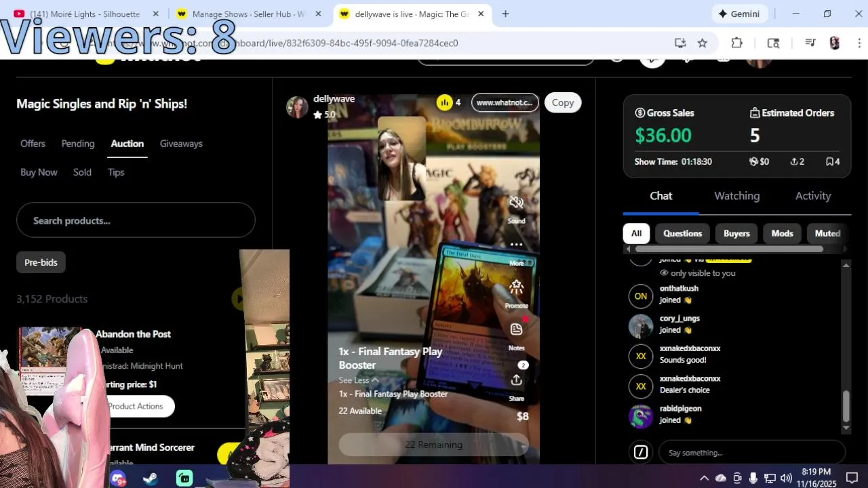
Task: Click the Chrome profile avatar
Action: 835,43
